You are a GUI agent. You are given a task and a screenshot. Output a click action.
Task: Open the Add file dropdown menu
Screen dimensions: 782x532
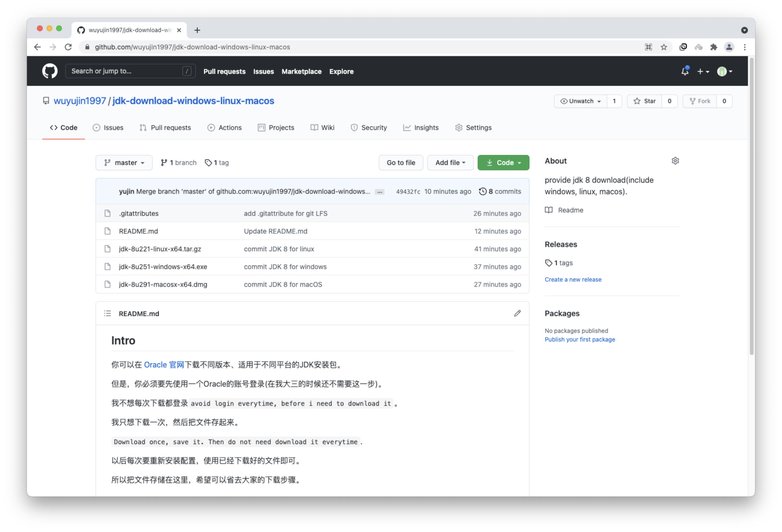tap(449, 162)
